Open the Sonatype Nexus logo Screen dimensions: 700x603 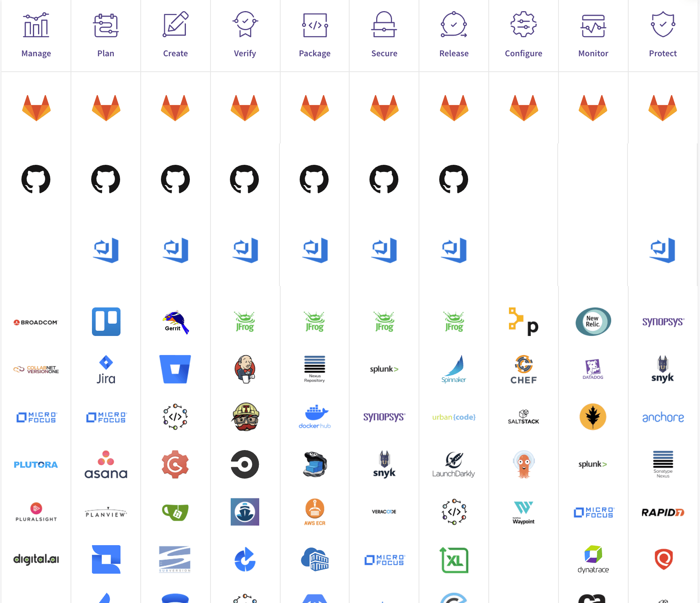pyautogui.click(x=663, y=464)
